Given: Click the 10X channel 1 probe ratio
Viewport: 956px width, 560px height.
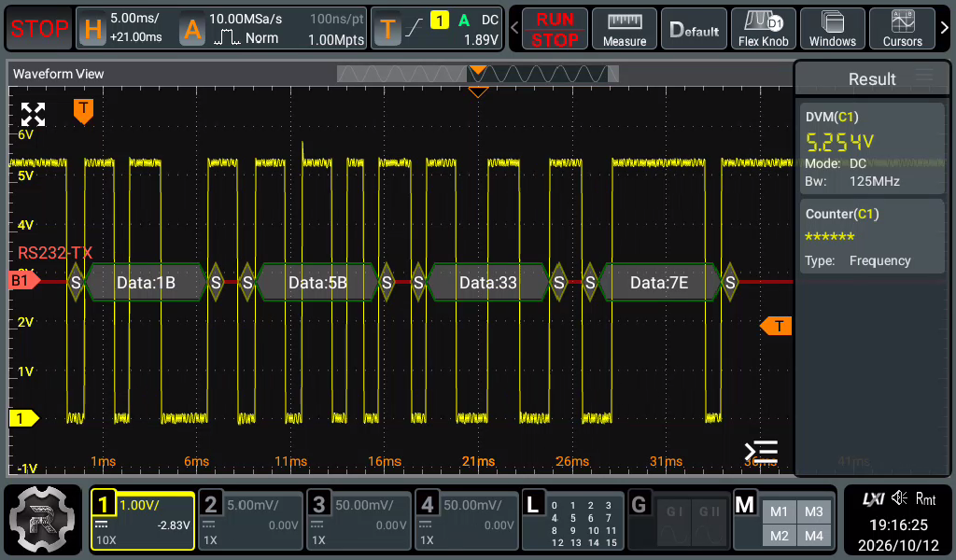Looking at the screenshot, I should point(106,539).
